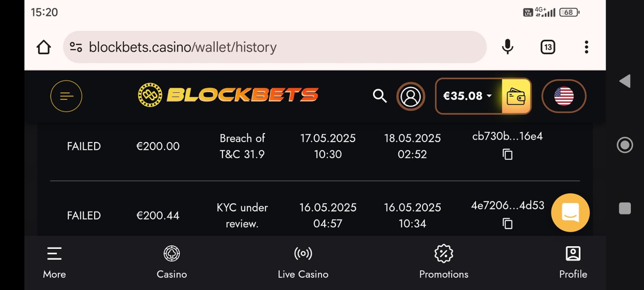The height and width of the screenshot is (290, 644).
Task: Start voice search with microphone
Action: click(507, 47)
